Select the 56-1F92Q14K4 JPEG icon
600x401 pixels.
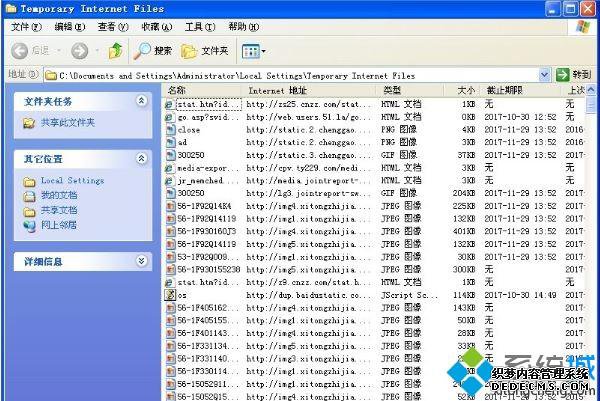click(x=170, y=206)
